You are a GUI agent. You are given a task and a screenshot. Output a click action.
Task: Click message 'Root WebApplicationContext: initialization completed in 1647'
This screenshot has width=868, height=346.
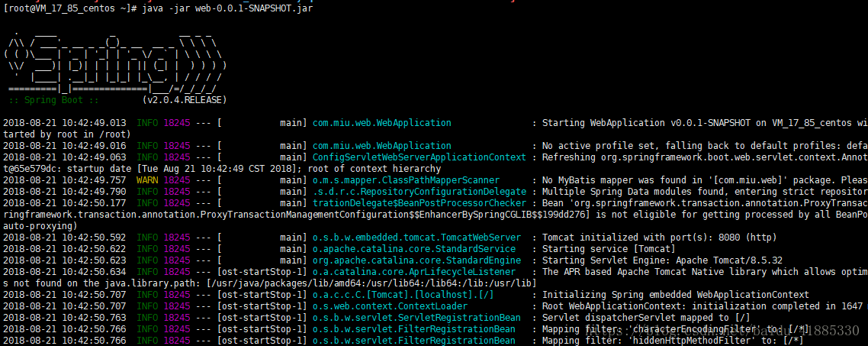pos(703,306)
